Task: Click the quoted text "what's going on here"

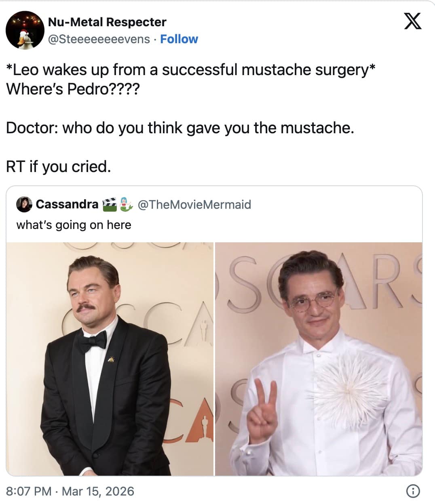Action: point(74,225)
